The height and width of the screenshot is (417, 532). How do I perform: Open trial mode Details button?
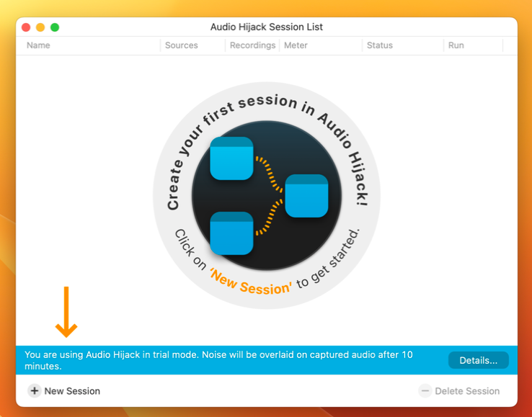tap(479, 360)
